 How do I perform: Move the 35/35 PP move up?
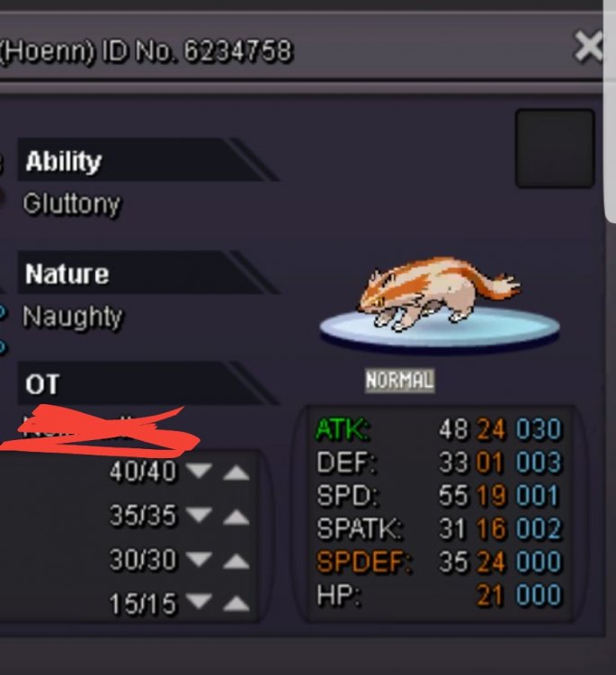(x=236, y=517)
